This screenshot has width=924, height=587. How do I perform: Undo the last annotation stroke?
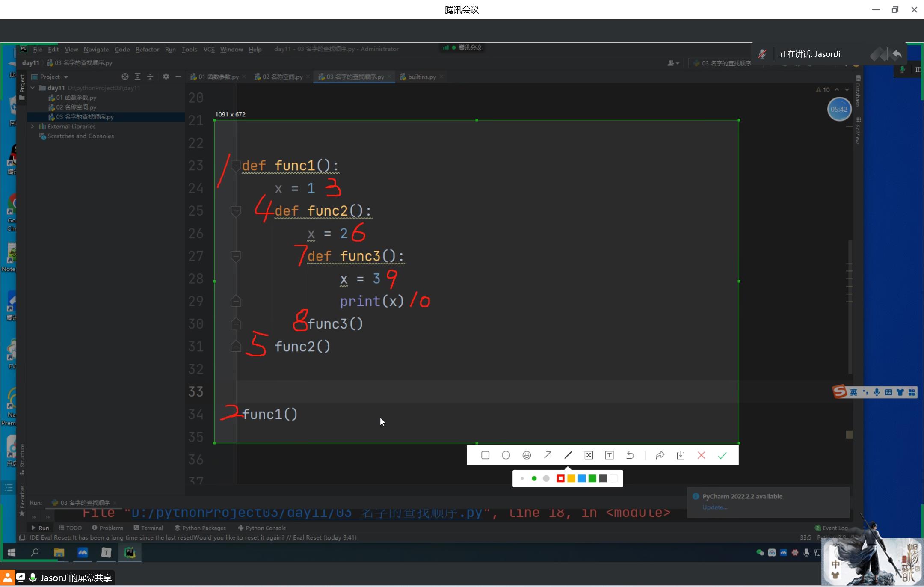point(630,455)
